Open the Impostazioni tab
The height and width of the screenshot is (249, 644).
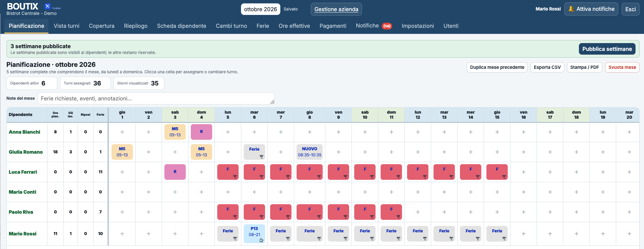[x=418, y=26]
